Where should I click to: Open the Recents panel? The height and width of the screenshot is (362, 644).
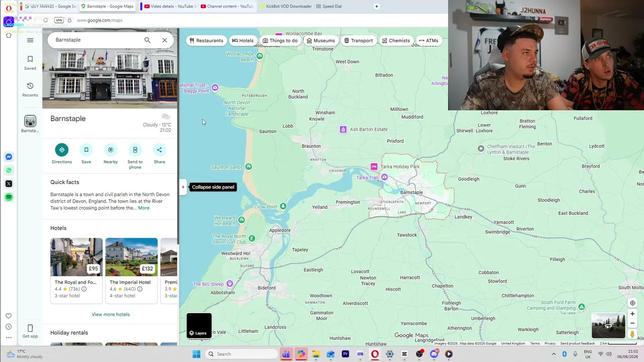click(x=30, y=89)
